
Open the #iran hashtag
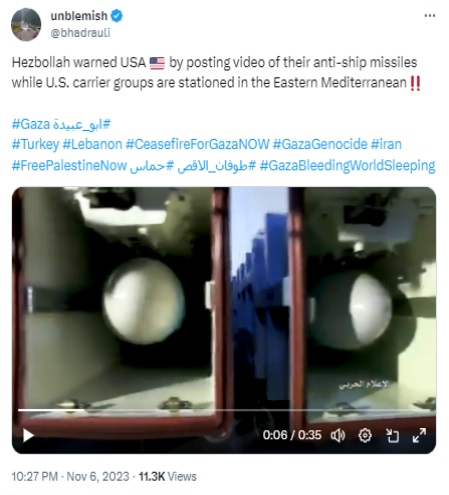386,145
